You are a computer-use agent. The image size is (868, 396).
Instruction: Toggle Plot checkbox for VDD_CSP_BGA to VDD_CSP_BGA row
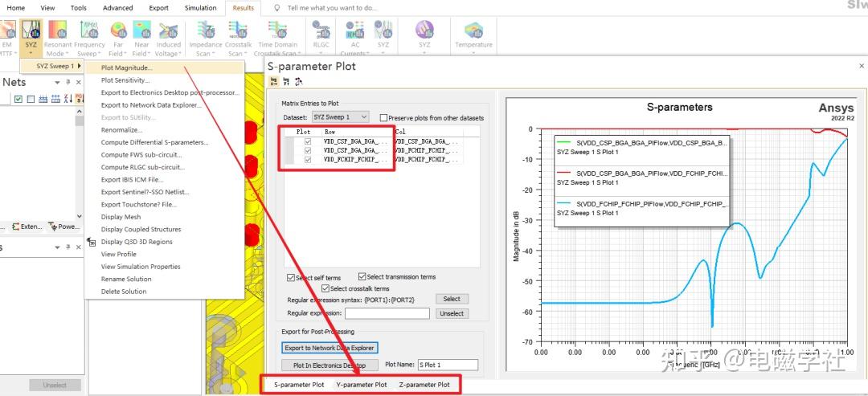pos(308,141)
